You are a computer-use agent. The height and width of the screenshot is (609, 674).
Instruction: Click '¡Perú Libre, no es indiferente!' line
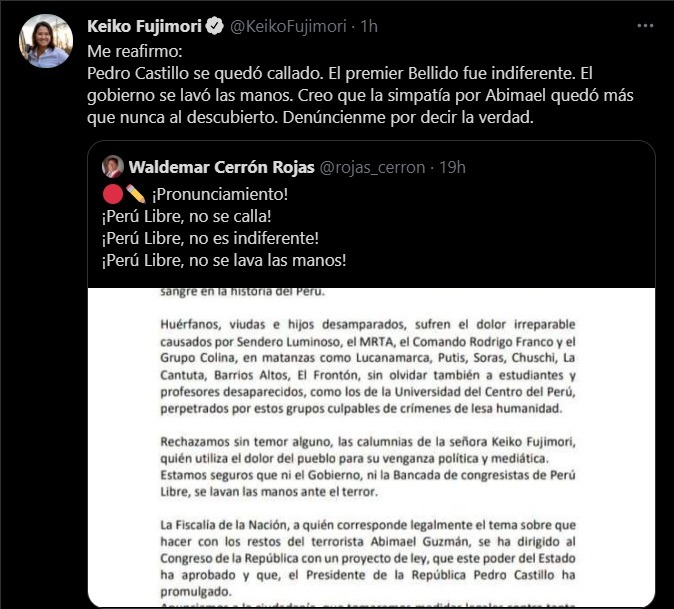(210, 239)
